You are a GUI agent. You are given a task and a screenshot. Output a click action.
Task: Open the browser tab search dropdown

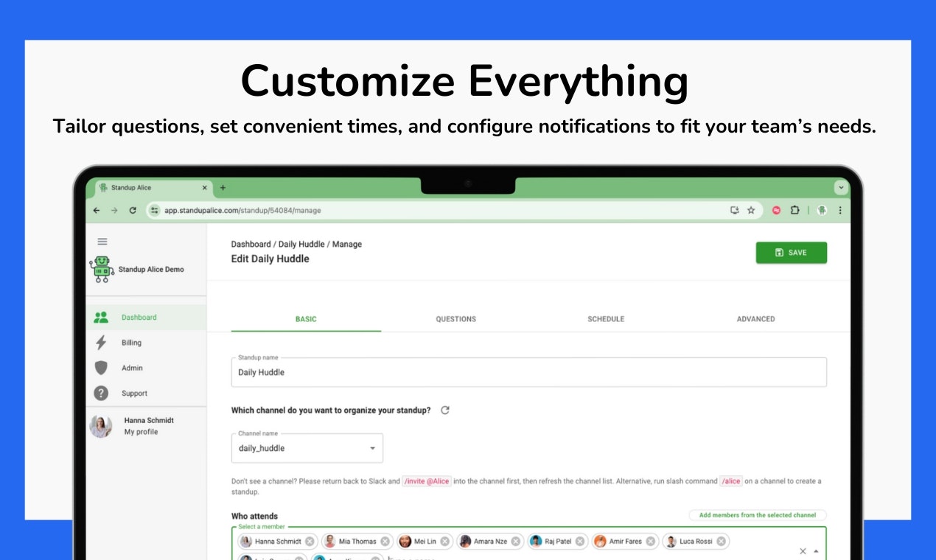click(841, 188)
